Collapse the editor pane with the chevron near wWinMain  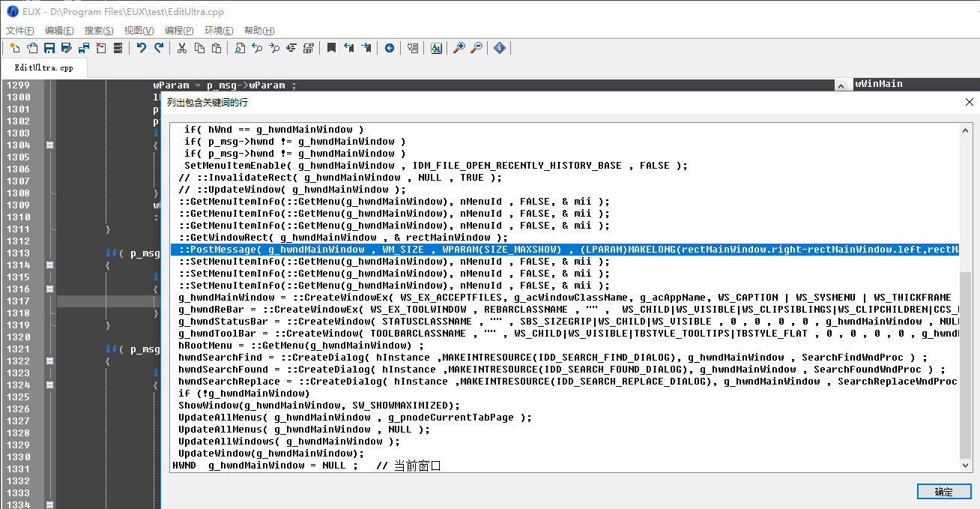(x=842, y=85)
